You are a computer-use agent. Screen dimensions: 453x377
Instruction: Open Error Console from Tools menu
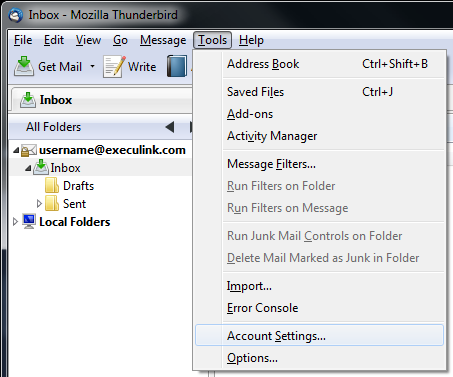(x=319, y=308)
